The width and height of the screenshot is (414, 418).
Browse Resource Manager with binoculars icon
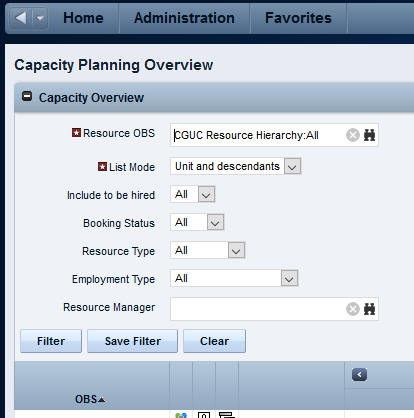369,309
